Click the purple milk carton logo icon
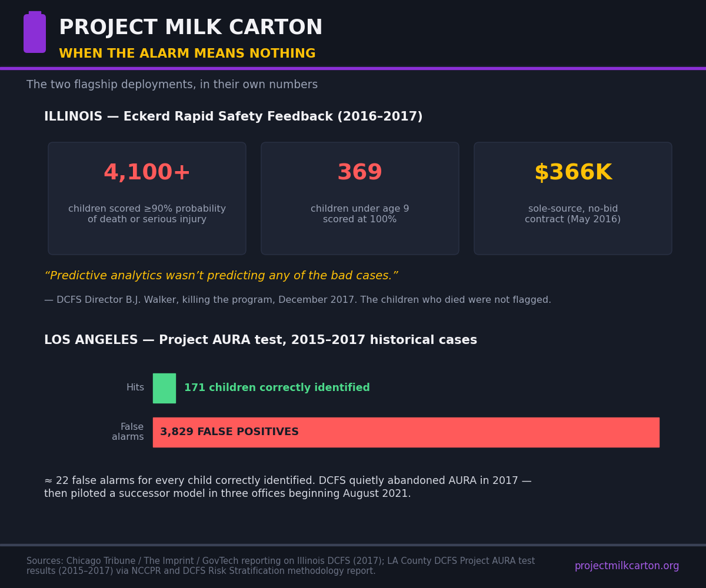This screenshot has width=706, height=588. point(35,32)
